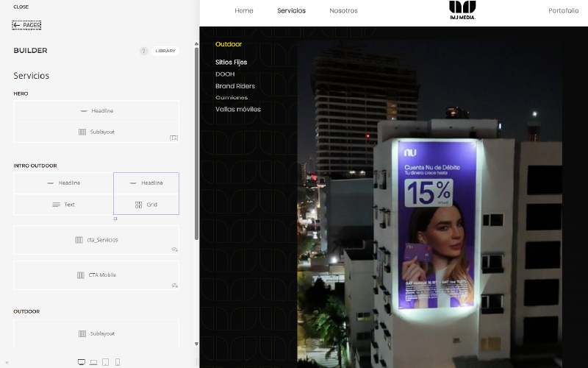The image size is (588, 368).
Task: Open the Nosotros nav menu item
Action: coord(343,11)
